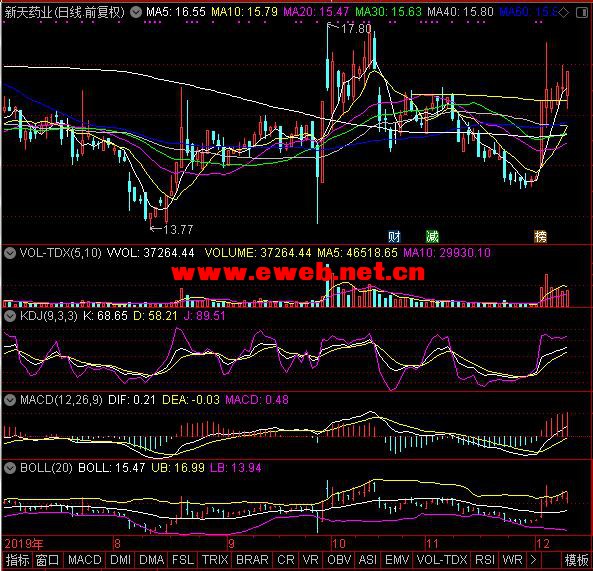Viewport: 593px width, 571px height.
Task: Click the panel layout icon at top right
Action: [x=582, y=13]
